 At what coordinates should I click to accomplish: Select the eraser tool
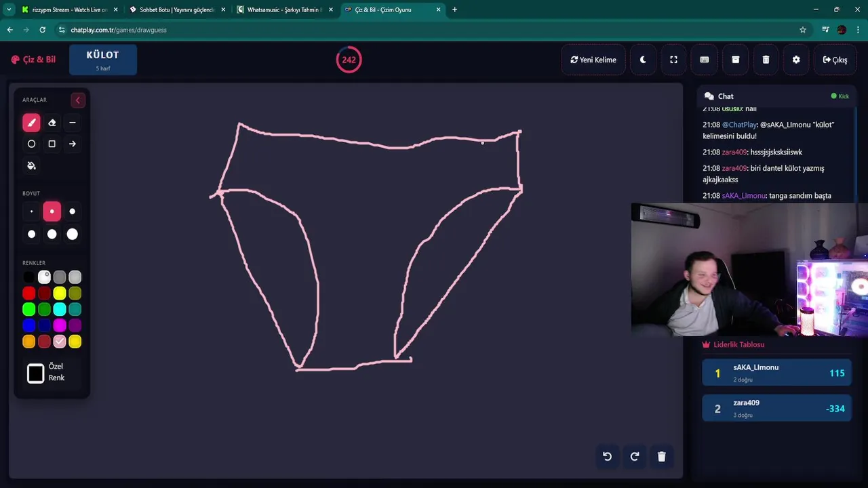52,123
